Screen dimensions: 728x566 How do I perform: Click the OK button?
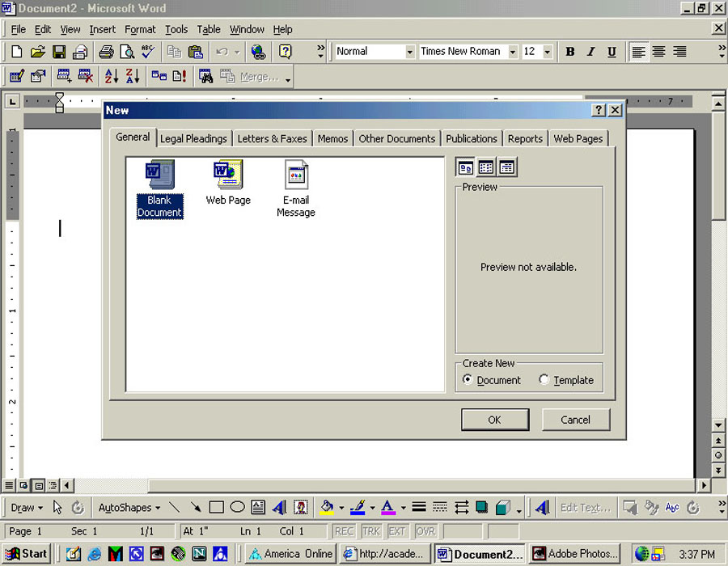[x=494, y=420]
